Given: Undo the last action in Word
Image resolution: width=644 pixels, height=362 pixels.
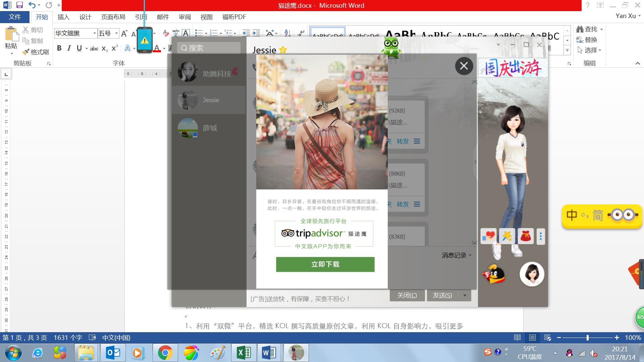Looking at the screenshot, I should pos(32,5).
